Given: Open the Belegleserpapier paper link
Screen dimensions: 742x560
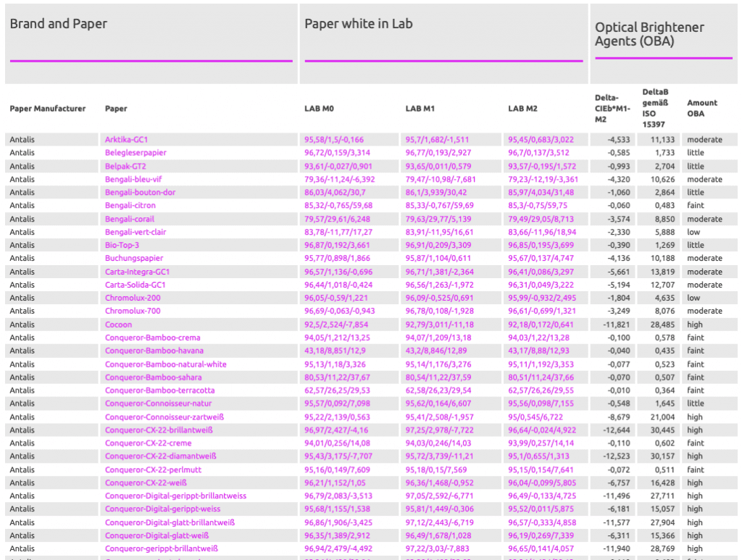Looking at the screenshot, I should [x=136, y=153].
